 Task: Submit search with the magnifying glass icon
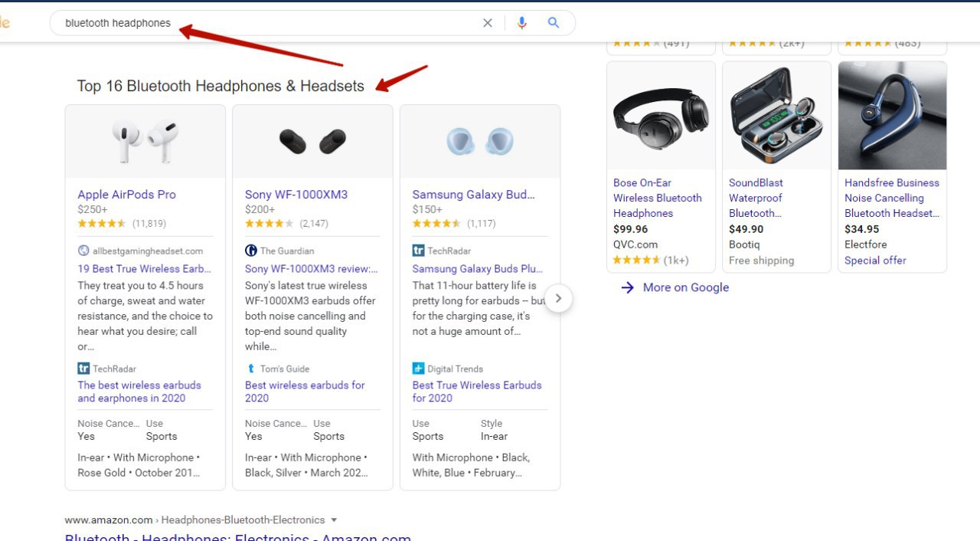(x=554, y=23)
